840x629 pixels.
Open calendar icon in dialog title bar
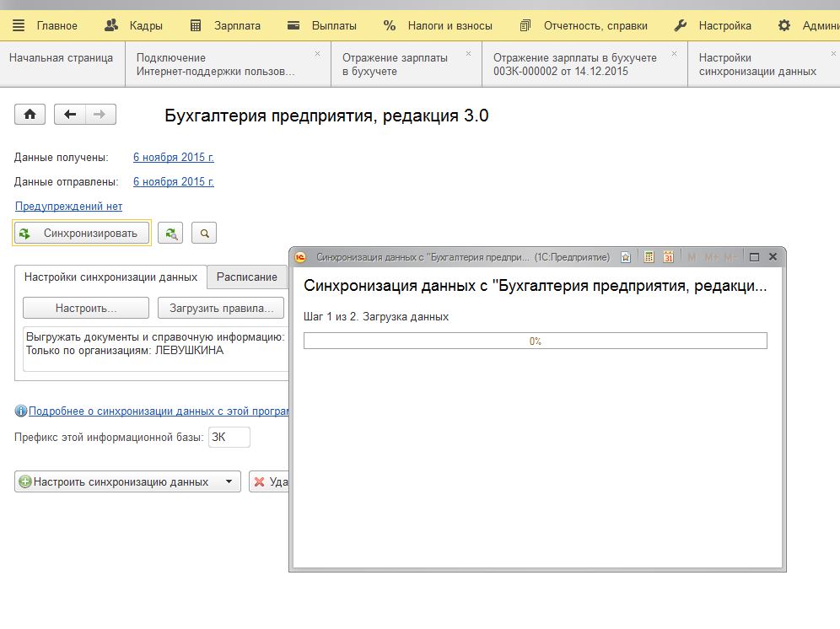pyautogui.click(x=668, y=257)
